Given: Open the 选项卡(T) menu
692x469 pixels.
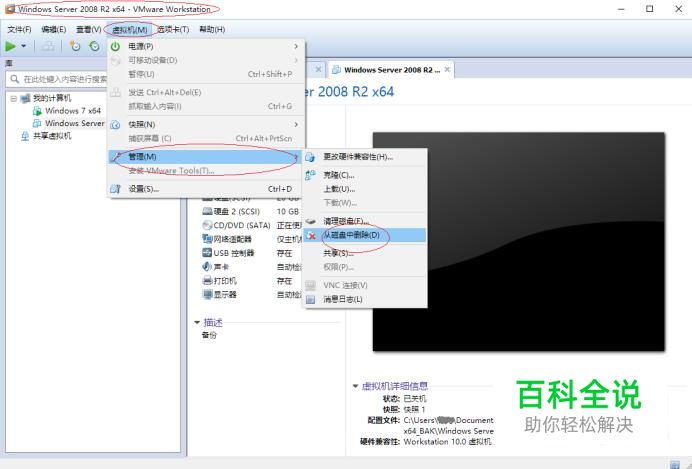Looking at the screenshot, I should tap(173, 30).
